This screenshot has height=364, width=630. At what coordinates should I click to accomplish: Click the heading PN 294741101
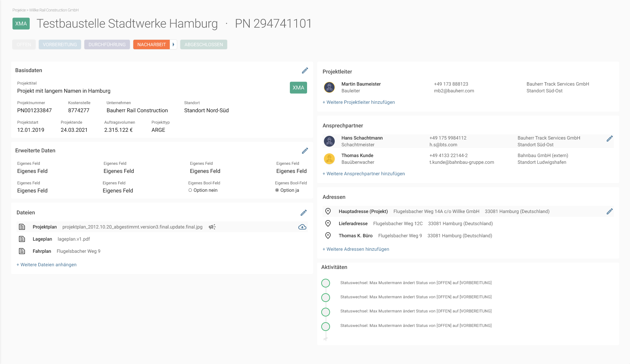(273, 24)
